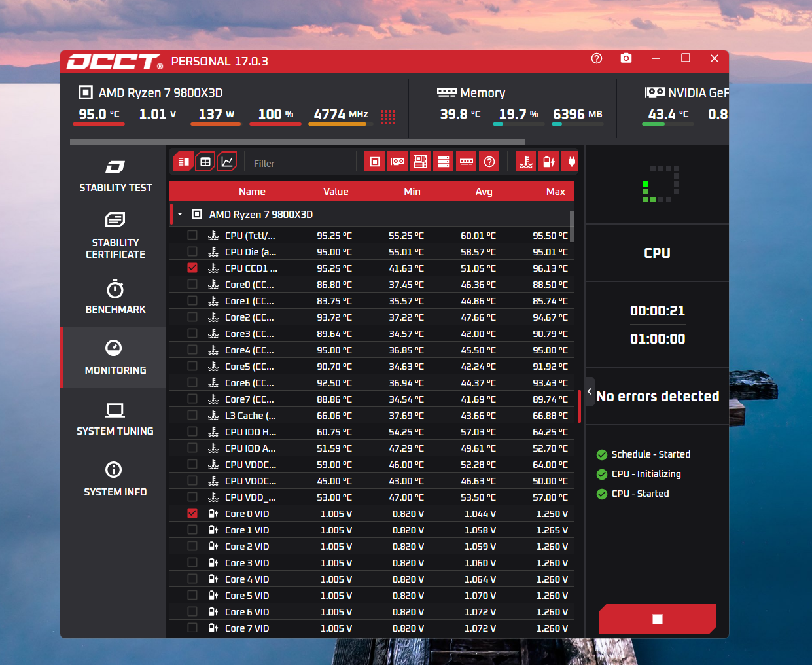Screen dimensions: 812x665
Task: Toggle CPU sensor filter icon
Action: pyautogui.click(x=375, y=162)
